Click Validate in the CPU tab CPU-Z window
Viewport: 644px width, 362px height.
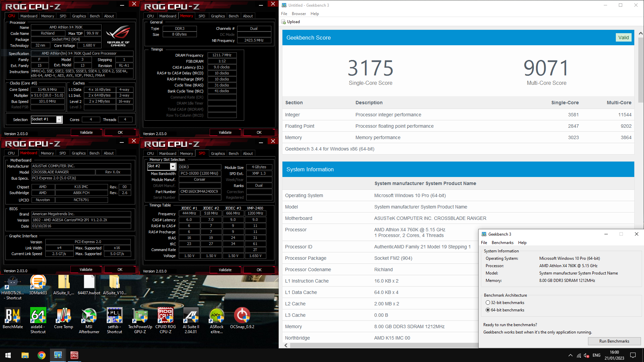point(86,133)
